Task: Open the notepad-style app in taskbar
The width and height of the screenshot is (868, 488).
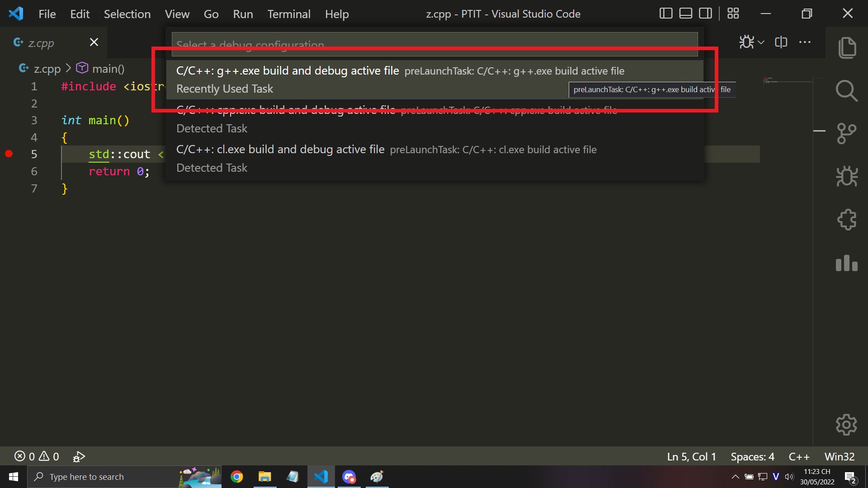Action: point(292,477)
